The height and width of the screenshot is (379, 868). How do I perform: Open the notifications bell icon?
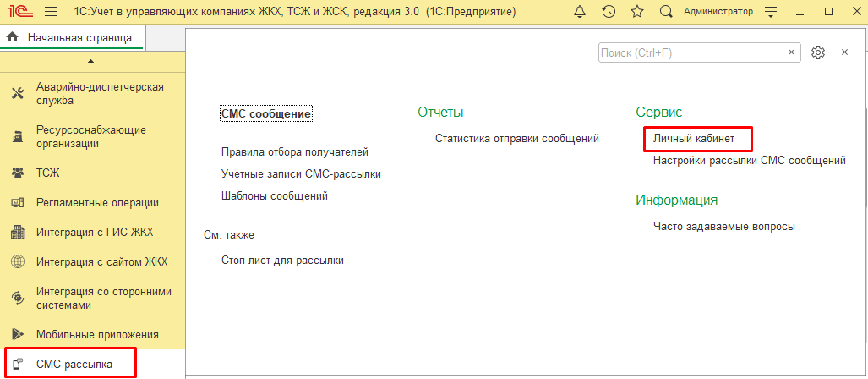click(580, 12)
